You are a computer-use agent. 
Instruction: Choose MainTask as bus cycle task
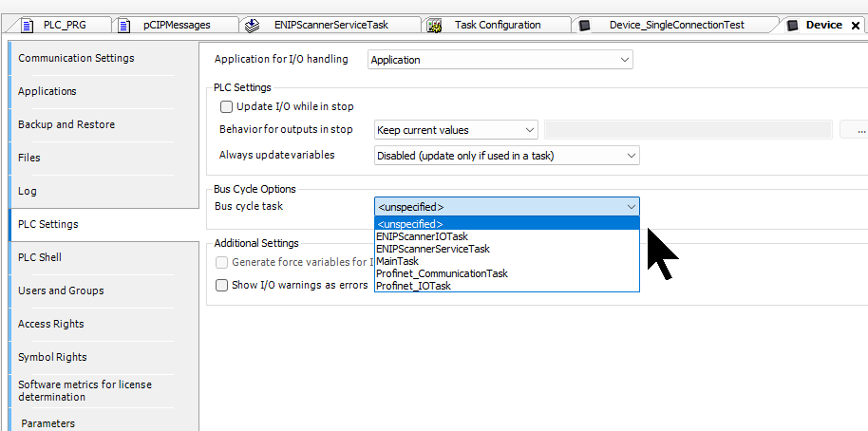pyautogui.click(x=506, y=260)
